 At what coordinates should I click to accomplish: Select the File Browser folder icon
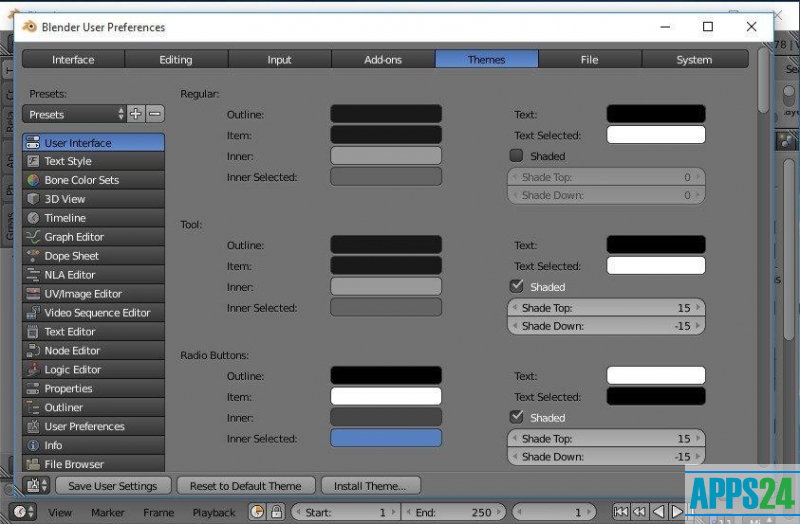point(33,464)
